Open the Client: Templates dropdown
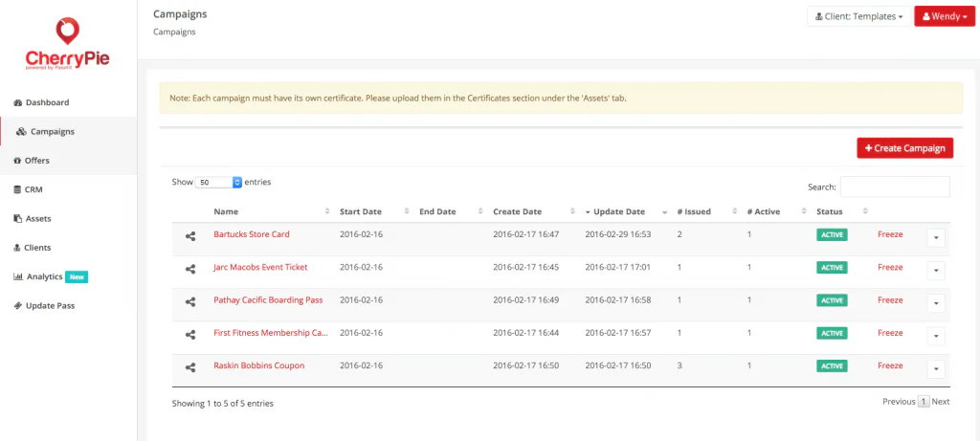The width and height of the screenshot is (980, 441). click(x=859, y=16)
